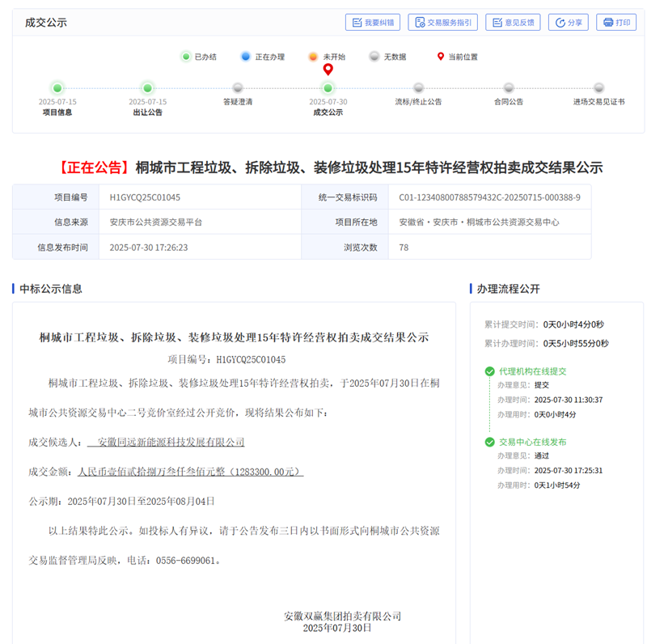The height and width of the screenshot is (644, 647).
Task: Click the 统一交易标识码 code value
Action: [489, 197]
